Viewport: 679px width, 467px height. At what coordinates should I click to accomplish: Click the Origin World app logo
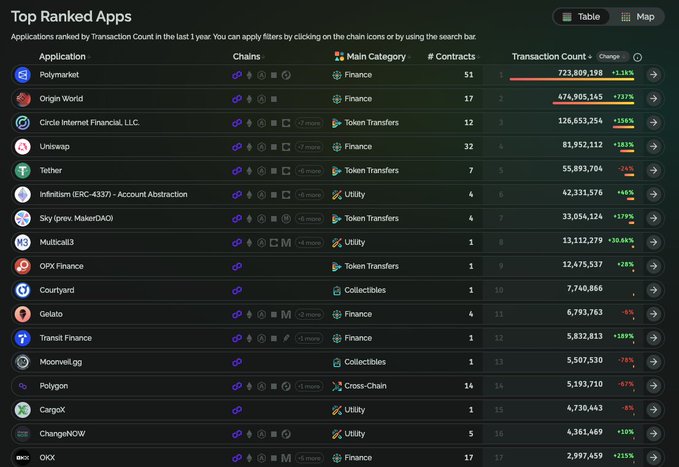(23, 99)
